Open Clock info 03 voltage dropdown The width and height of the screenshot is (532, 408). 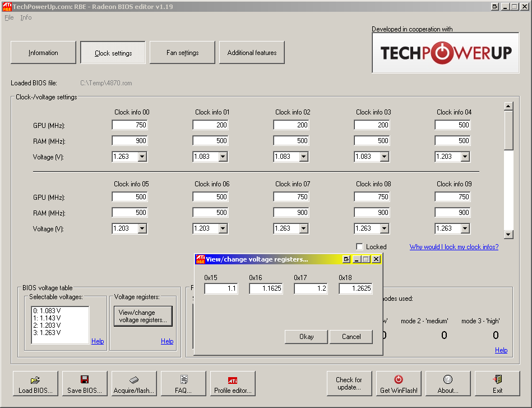point(385,157)
